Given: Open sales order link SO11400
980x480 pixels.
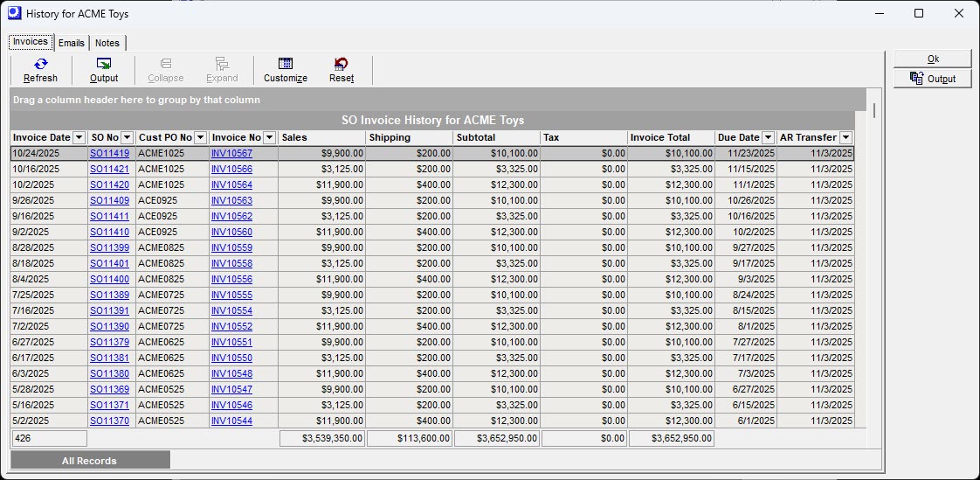Looking at the screenshot, I should click(x=109, y=279).
